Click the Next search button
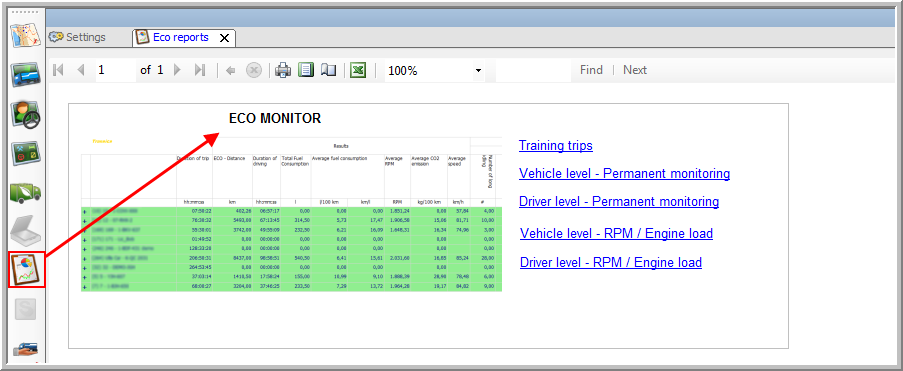This screenshot has width=903, height=371. tap(635, 70)
